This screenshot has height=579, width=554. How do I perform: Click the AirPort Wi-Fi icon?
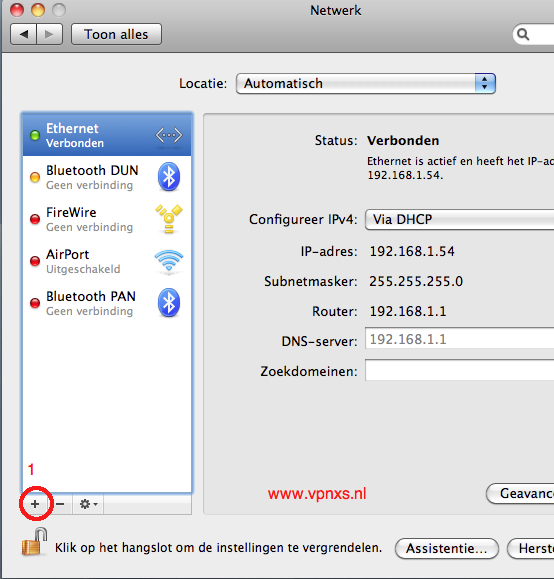pyautogui.click(x=169, y=261)
